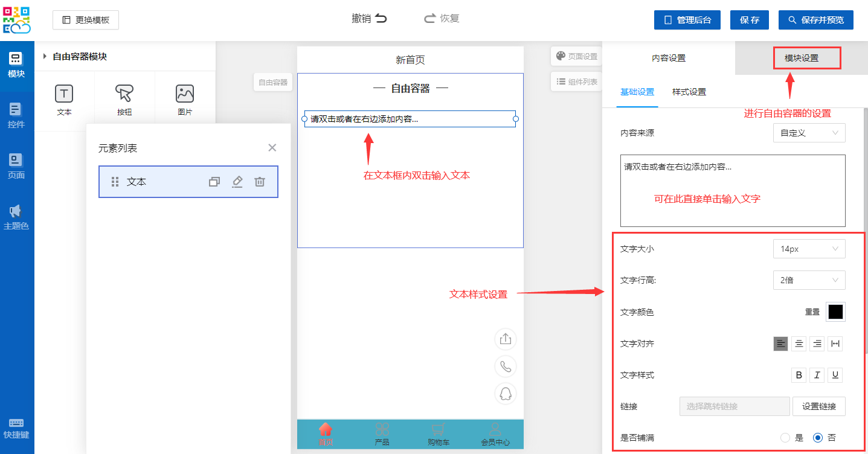
Task: Open the black 文字颜色 color swatch
Action: coord(835,312)
